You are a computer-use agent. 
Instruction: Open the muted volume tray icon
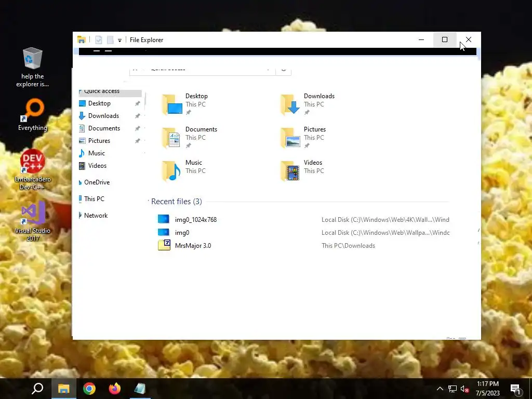click(465, 389)
